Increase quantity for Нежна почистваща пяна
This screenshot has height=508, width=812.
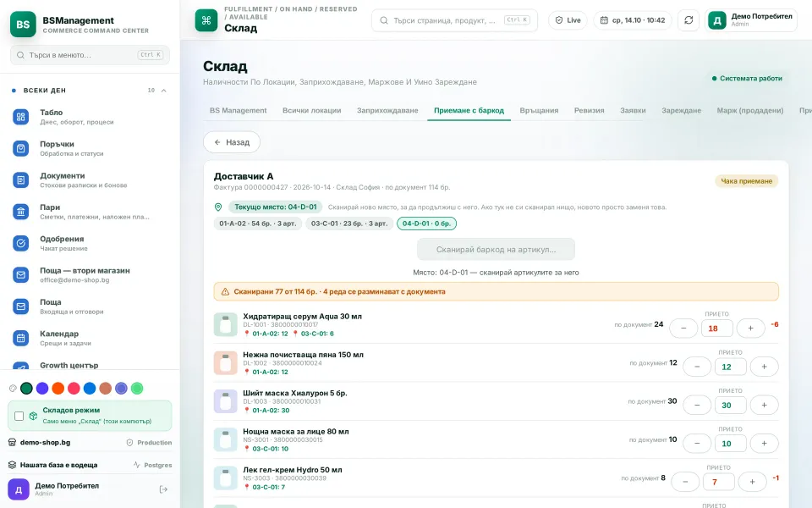765,367
